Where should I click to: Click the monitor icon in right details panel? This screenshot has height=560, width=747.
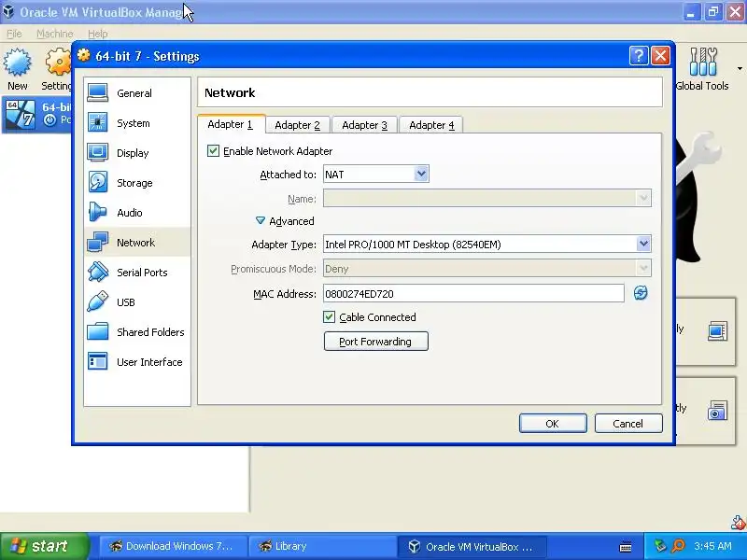(717, 331)
